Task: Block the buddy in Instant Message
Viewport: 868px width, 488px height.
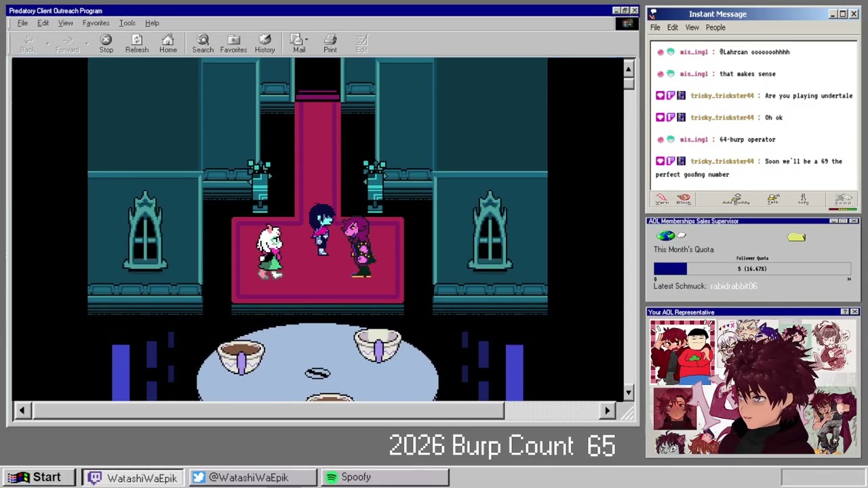Action: 684,199
